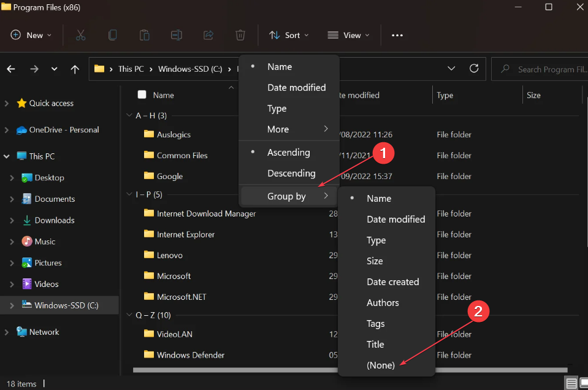Select (None) in Group by submenu

coord(380,365)
